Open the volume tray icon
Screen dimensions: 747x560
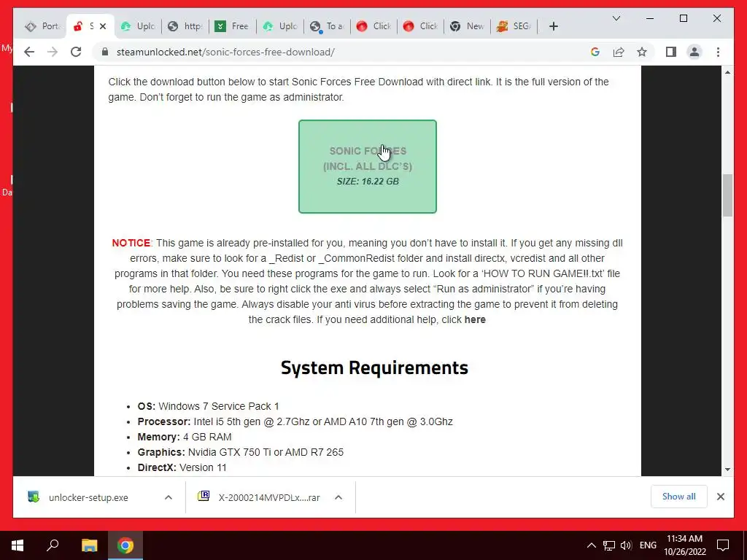pos(626,545)
